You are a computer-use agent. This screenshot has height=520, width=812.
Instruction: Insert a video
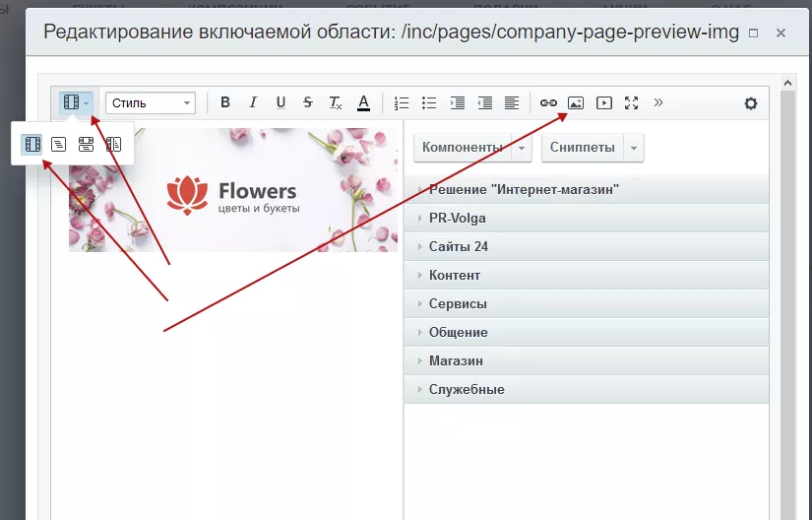[x=603, y=102]
